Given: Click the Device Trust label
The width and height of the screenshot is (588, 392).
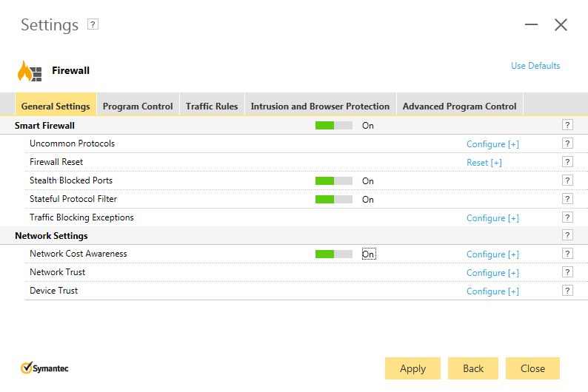Looking at the screenshot, I should (x=53, y=291).
